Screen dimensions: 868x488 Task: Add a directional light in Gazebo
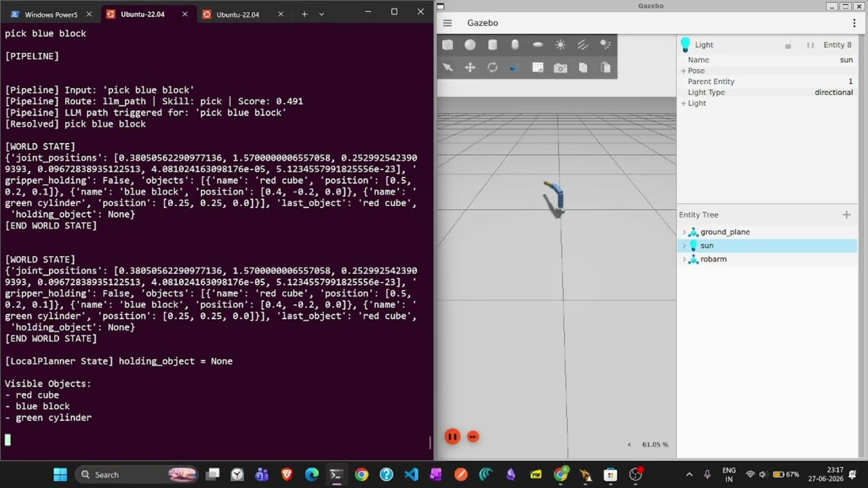(583, 45)
